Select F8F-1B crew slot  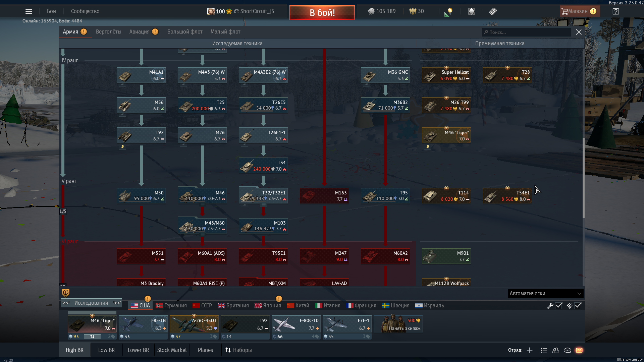pyautogui.click(x=143, y=324)
